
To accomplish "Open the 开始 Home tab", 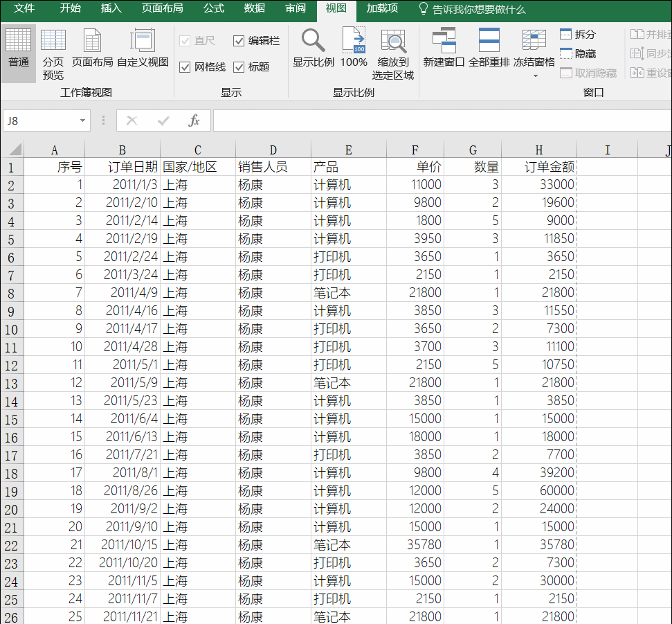I will click(x=71, y=8).
